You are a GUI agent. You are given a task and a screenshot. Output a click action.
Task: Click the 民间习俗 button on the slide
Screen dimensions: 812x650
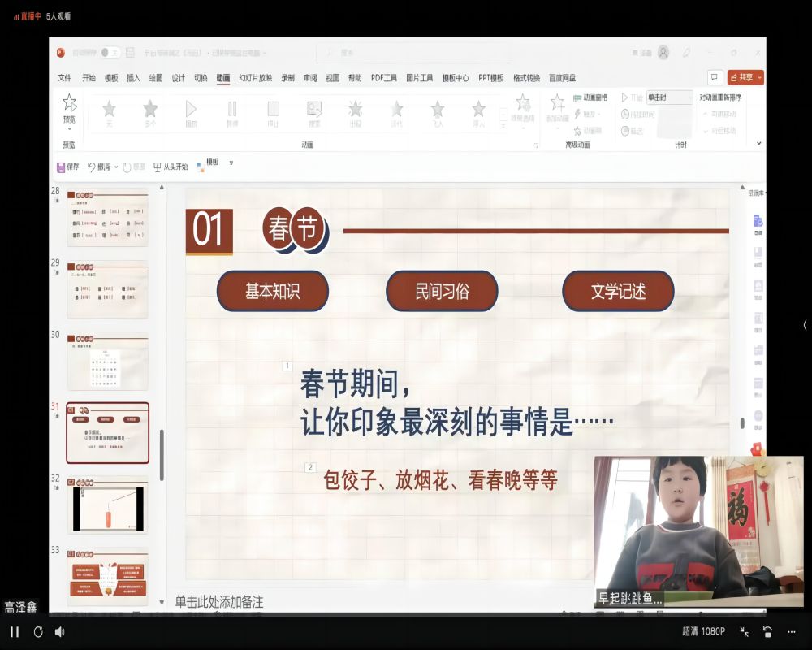[x=442, y=292]
